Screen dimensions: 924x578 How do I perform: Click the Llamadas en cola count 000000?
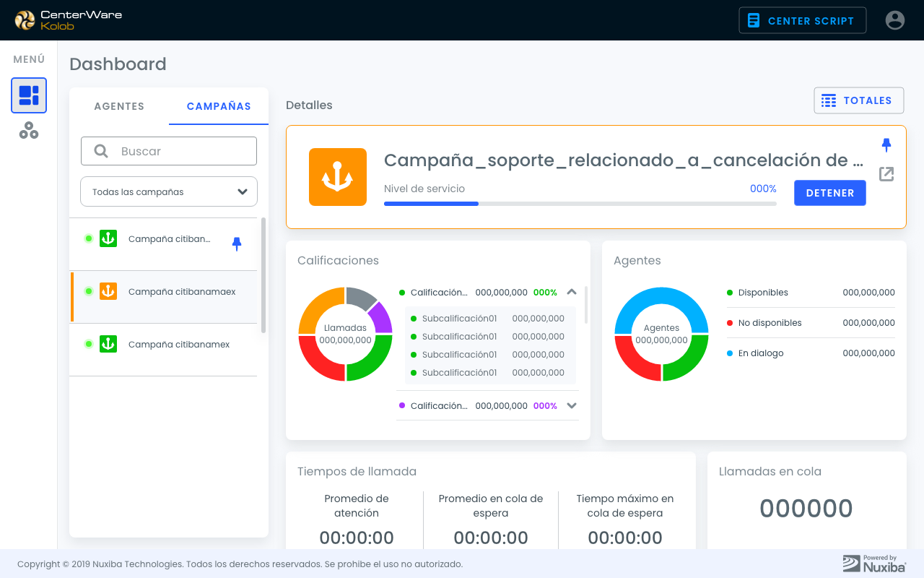click(x=806, y=509)
